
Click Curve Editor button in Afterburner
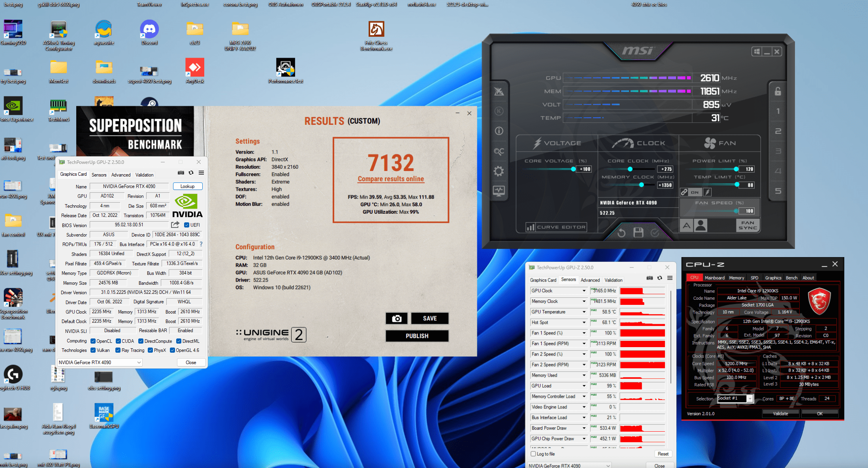click(x=556, y=227)
